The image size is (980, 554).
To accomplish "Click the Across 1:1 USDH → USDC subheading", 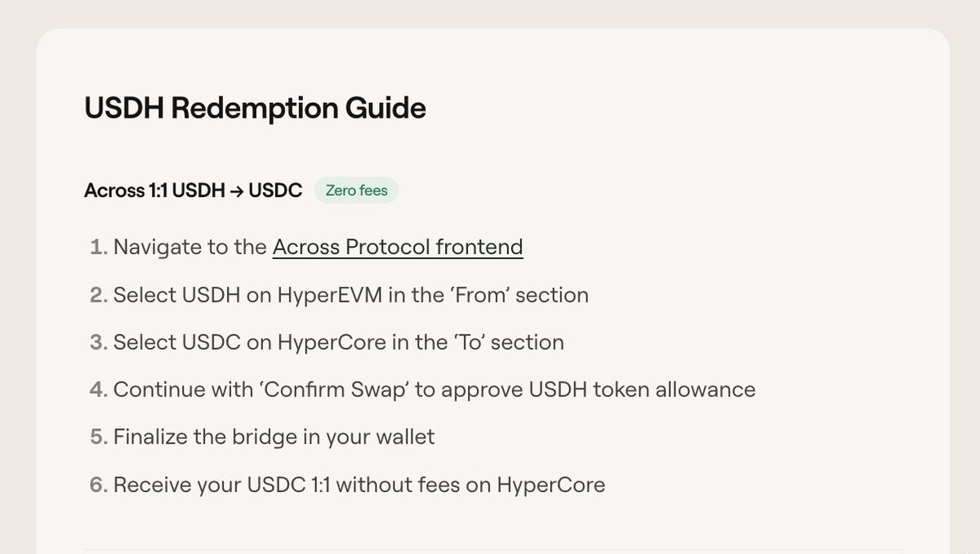I will point(193,191).
